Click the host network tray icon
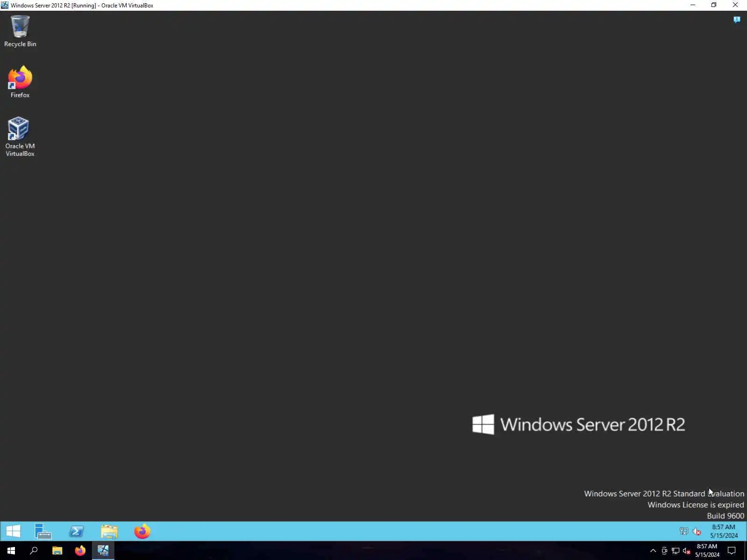Viewport: 747px width, 560px height. point(676,551)
